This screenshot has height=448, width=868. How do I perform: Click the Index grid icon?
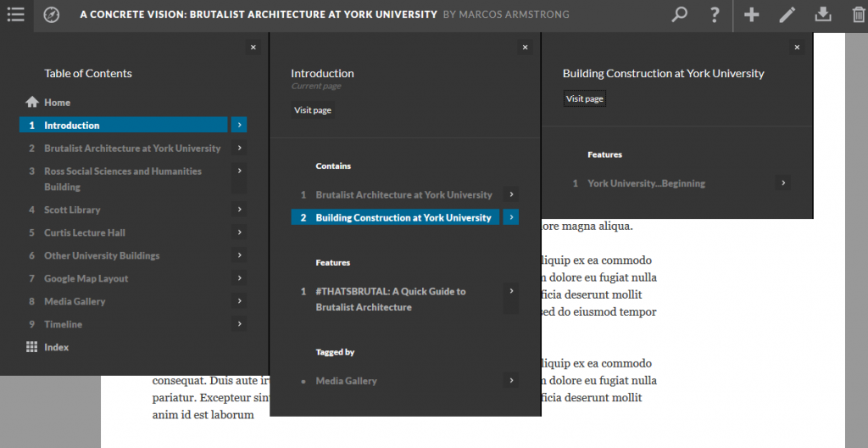coord(32,347)
